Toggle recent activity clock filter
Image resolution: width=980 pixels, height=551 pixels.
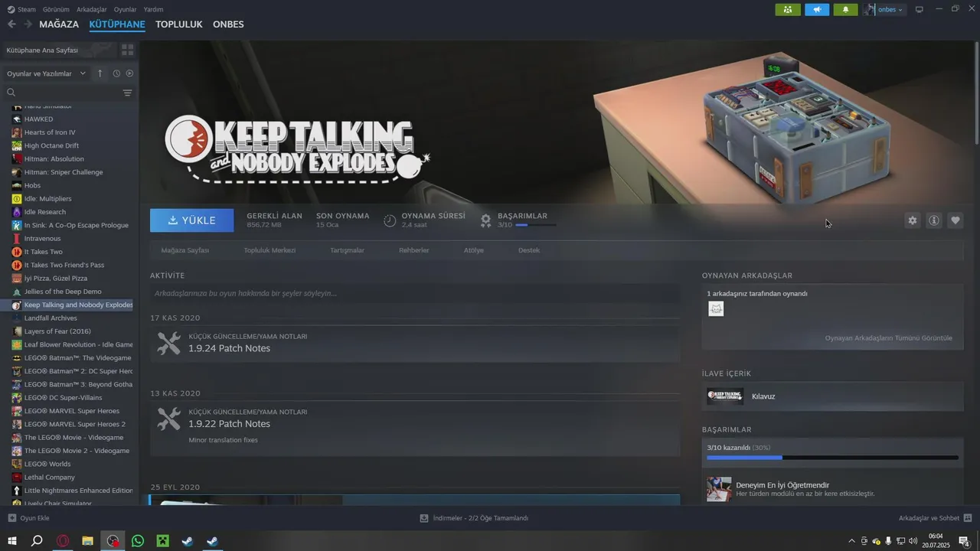pyautogui.click(x=116, y=73)
